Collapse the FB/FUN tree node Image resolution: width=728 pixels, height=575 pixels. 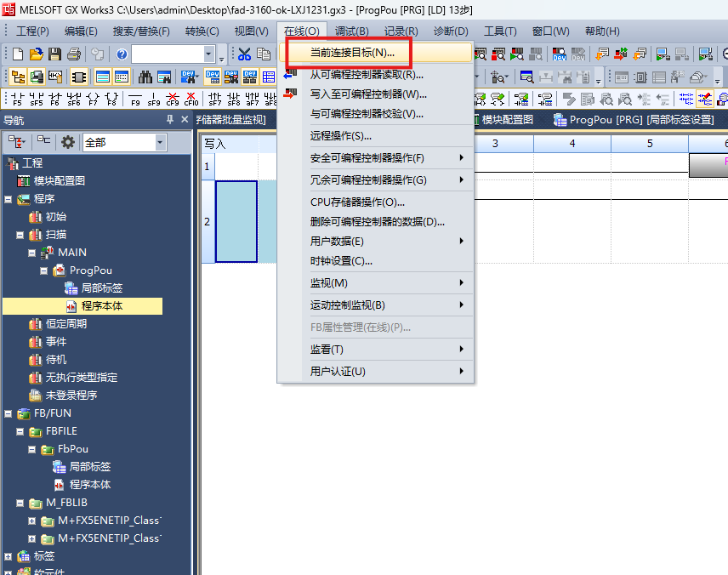(x=8, y=413)
